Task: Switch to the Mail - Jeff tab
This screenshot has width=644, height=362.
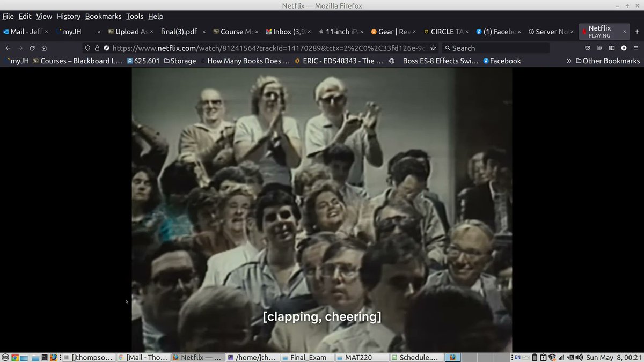Action: (x=26, y=32)
